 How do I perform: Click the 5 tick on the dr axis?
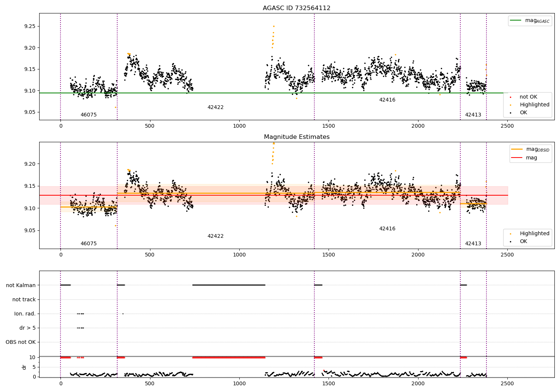click(34, 367)
